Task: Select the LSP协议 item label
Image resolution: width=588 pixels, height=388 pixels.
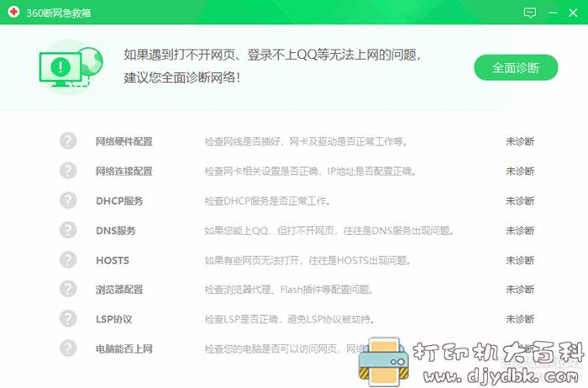Action: point(114,319)
